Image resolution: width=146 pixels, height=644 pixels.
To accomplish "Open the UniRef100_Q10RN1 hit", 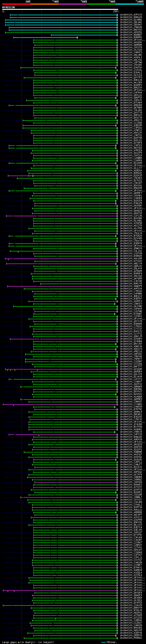I will pyautogui.click(x=131, y=20).
